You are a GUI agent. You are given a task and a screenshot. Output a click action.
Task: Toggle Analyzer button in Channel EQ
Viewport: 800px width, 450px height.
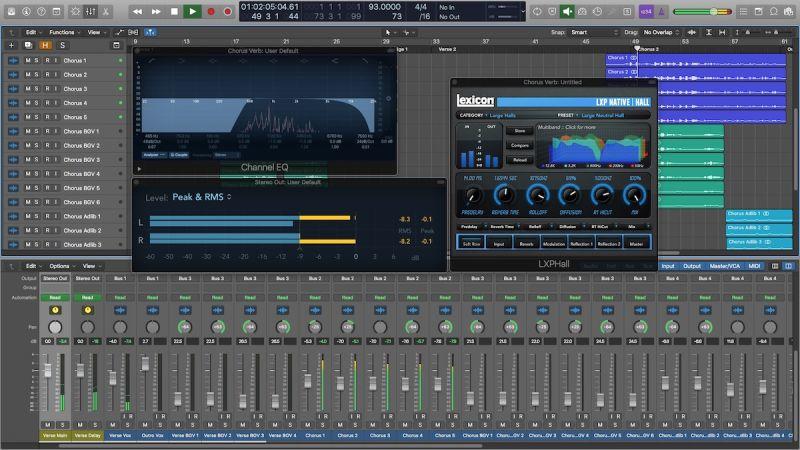click(153, 155)
